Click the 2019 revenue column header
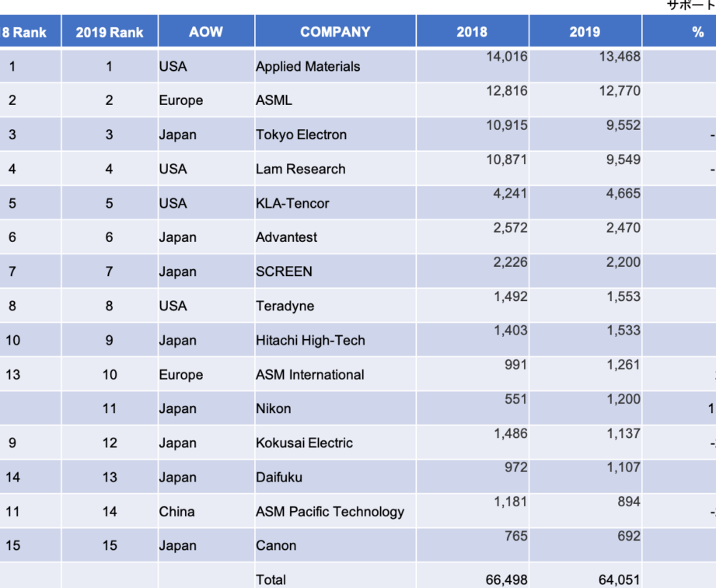This screenshot has height=588, width=716. pyautogui.click(x=585, y=32)
